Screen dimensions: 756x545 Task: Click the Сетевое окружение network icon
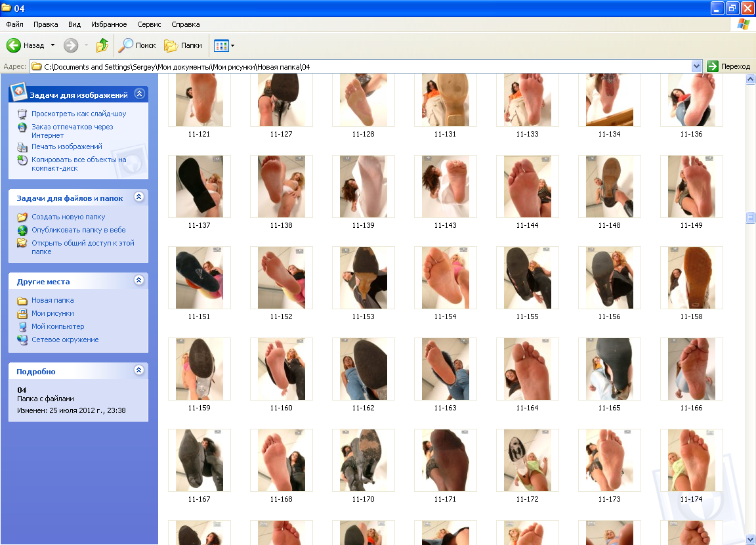(x=22, y=340)
